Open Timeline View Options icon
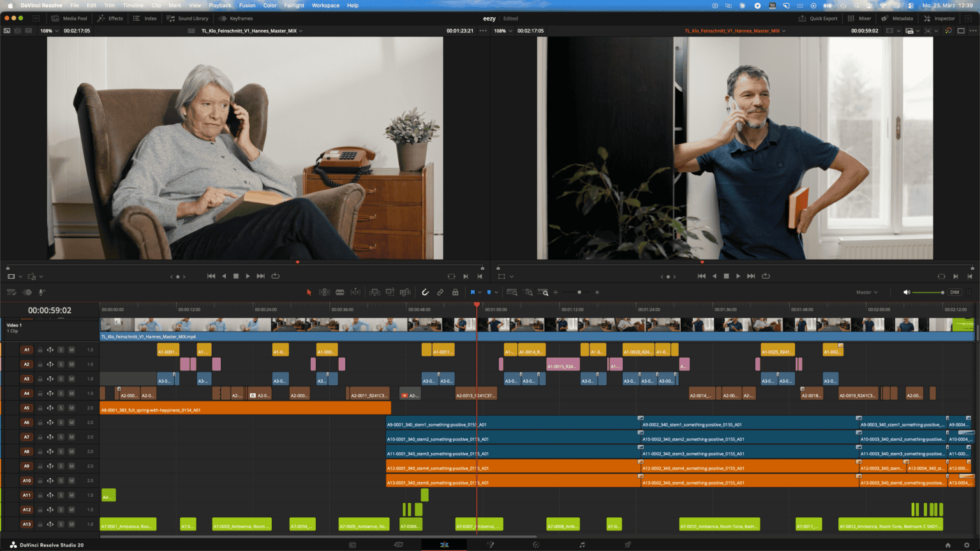Screen dimensions: 980x551 [x=11, y=292]
